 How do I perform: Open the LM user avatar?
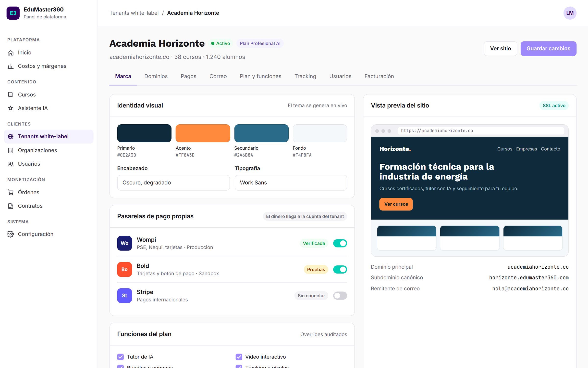(570, 13)
